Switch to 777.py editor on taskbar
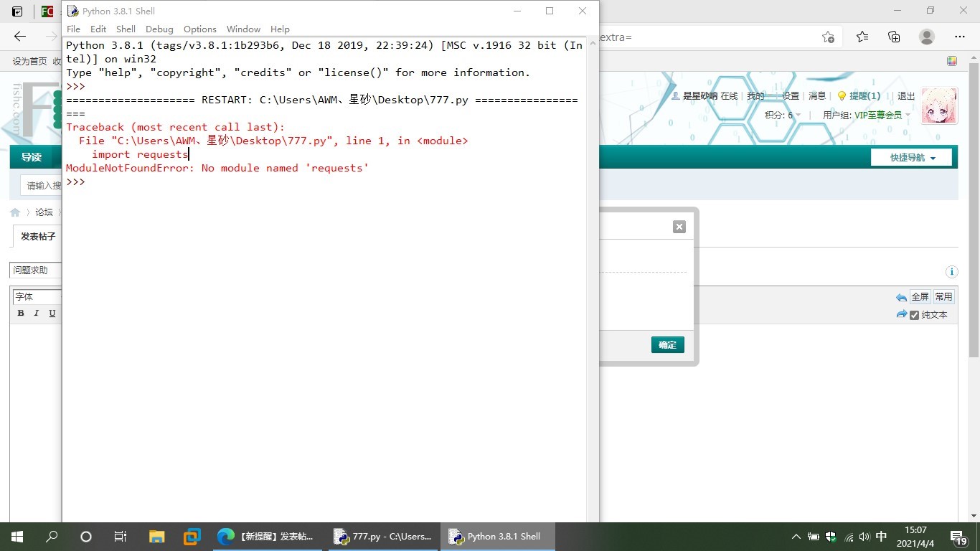This screenshot has height=551, width=980. coord(382,537)
